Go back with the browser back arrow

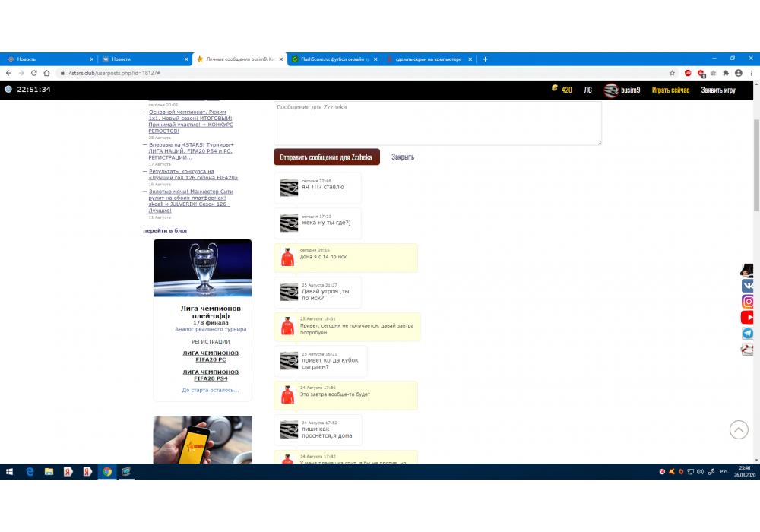coord(8,73)
